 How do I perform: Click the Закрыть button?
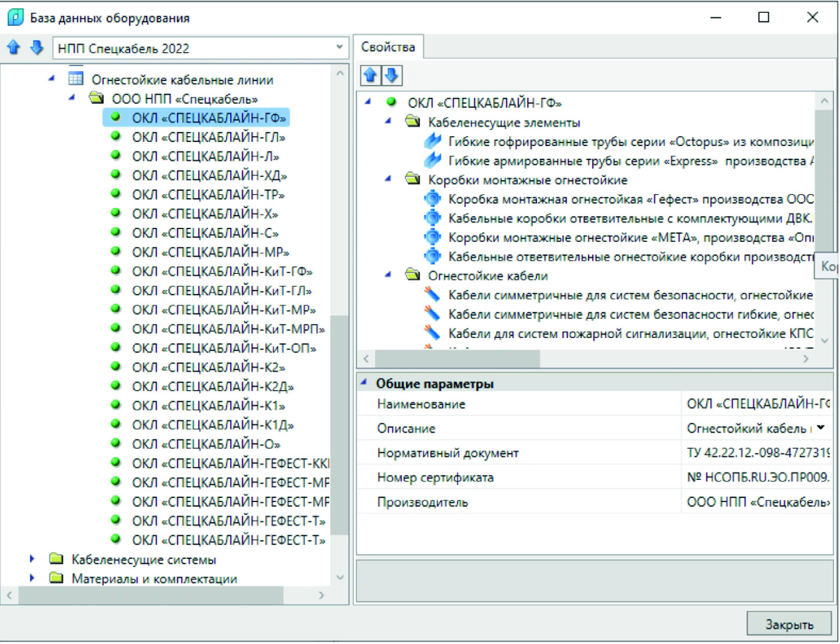click(x=789, y=624)
